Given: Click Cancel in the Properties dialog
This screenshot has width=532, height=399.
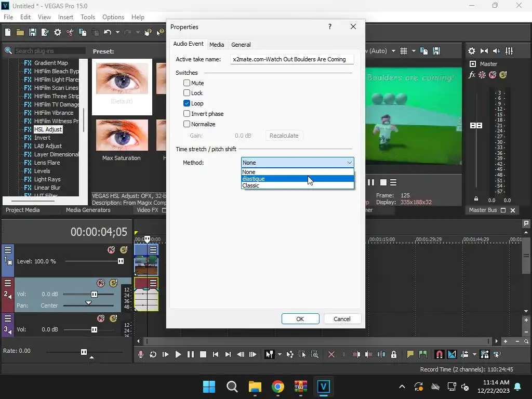Looking at the screenshot, I should pyautogui.click(x=342, y=319).
